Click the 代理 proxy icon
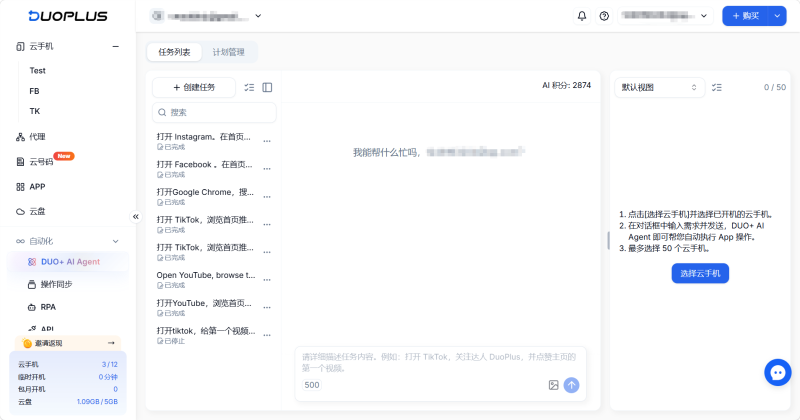This screenshot has height=420, width=800. click(x=20, y=137)
